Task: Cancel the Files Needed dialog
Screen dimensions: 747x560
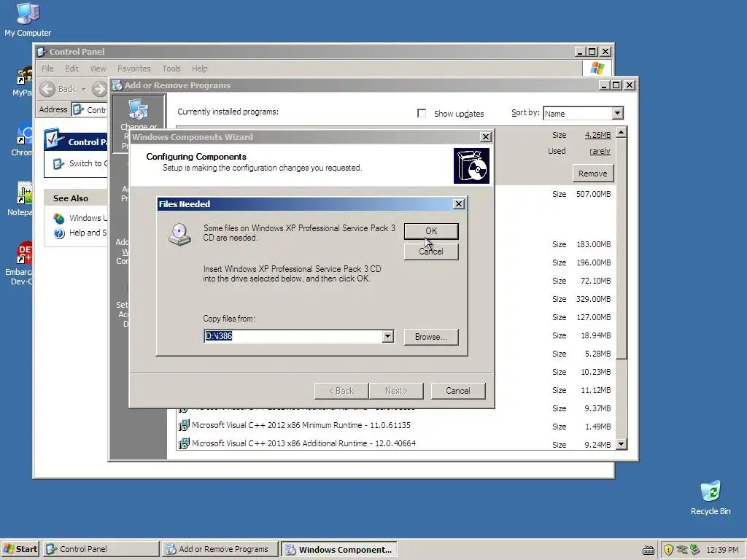Action: tap(431, 252)
